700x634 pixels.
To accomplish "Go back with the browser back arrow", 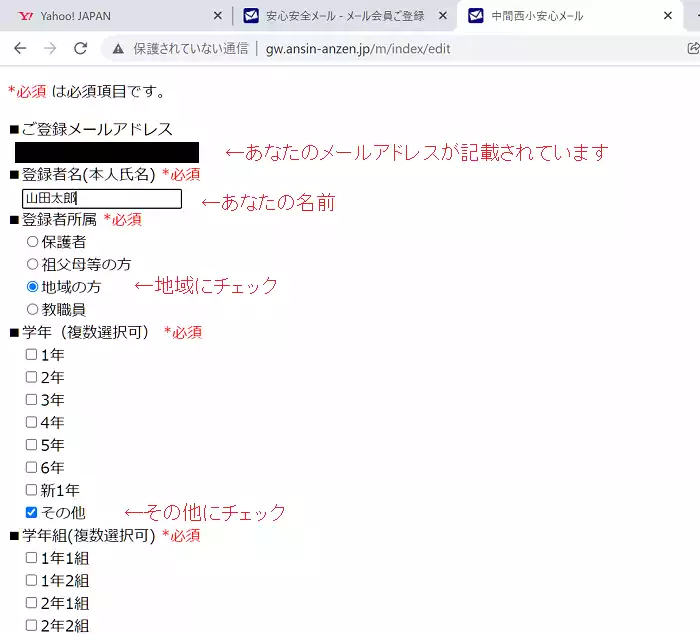I will 20,48.
